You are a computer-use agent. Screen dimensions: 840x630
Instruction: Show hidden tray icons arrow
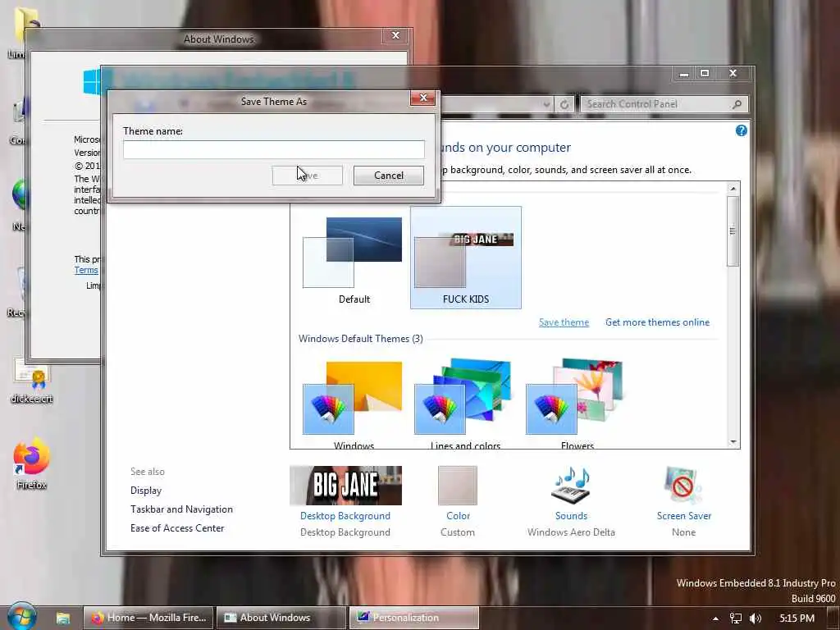click(715, 619)
